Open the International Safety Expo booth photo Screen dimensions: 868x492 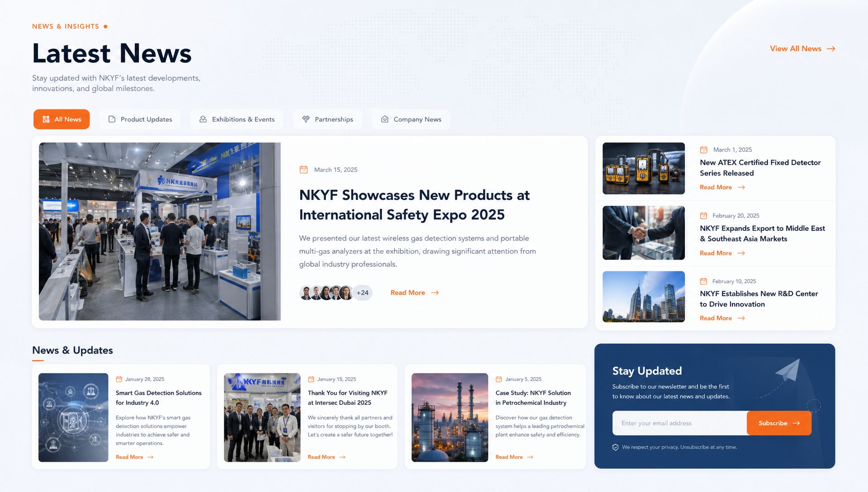(160, 232)
